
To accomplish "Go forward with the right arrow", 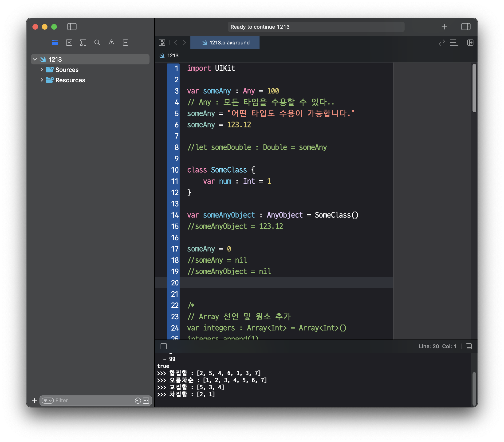I will [x=185, y=43].
